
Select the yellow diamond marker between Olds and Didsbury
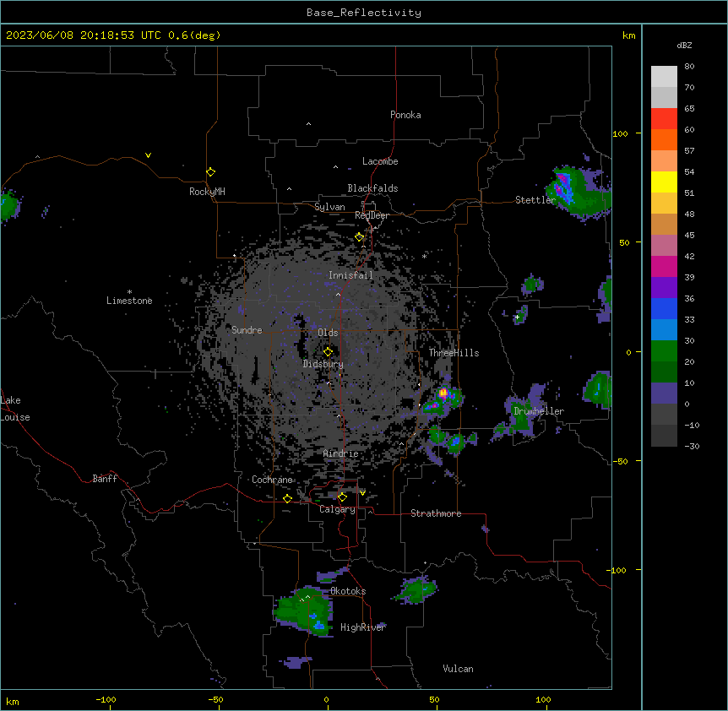pyautogui.click(x=328, y=352)
